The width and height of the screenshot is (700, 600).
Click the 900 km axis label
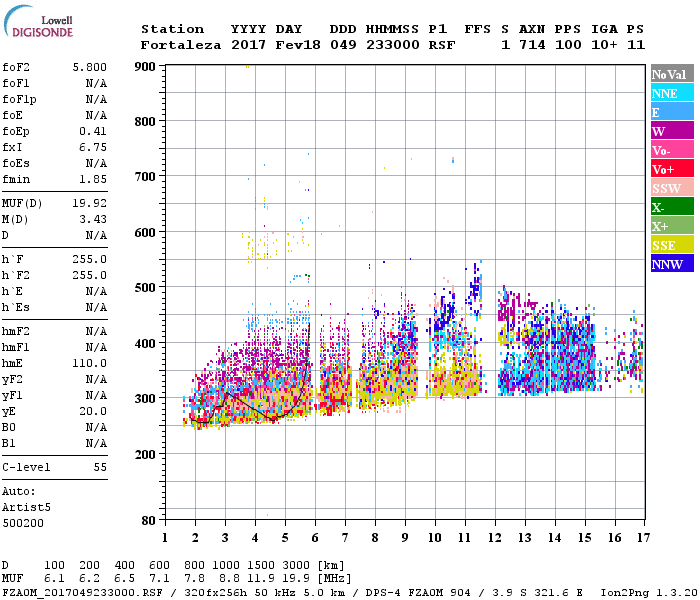pos(145,67)
